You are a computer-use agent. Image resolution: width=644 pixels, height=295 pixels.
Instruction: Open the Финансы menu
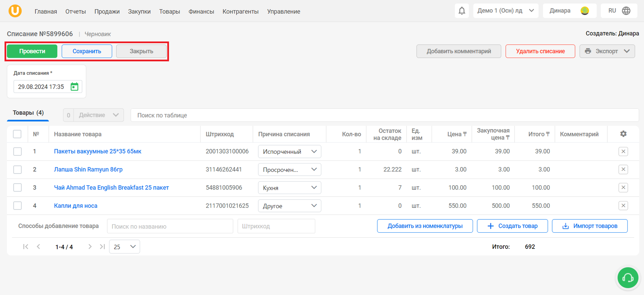coord(201,12)
